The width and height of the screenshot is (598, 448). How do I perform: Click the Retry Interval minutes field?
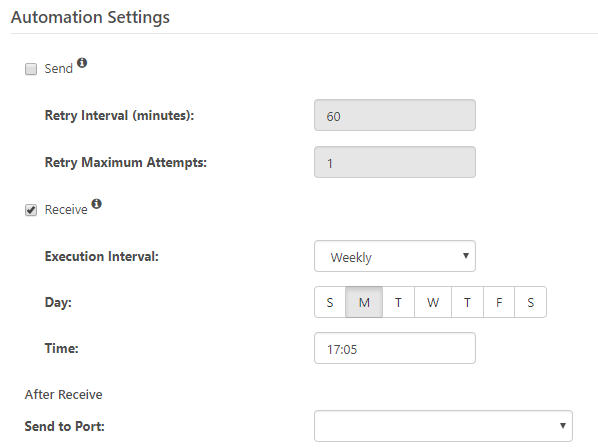395,115
